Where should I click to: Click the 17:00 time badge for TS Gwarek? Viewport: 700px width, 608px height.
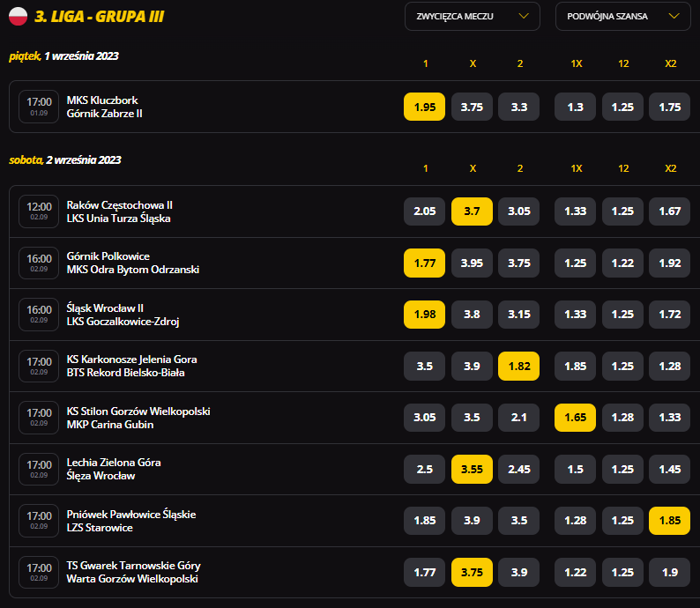[x=39, y=572]
